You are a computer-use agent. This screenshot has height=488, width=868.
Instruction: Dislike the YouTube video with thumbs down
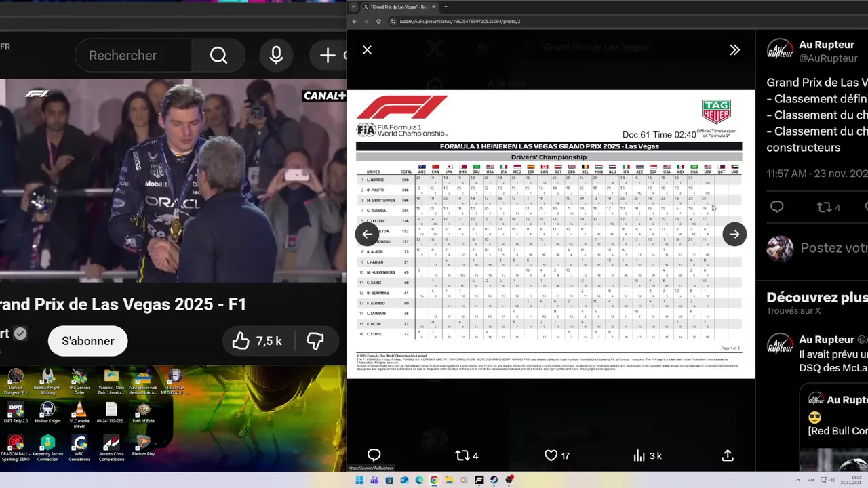(315, 341)
